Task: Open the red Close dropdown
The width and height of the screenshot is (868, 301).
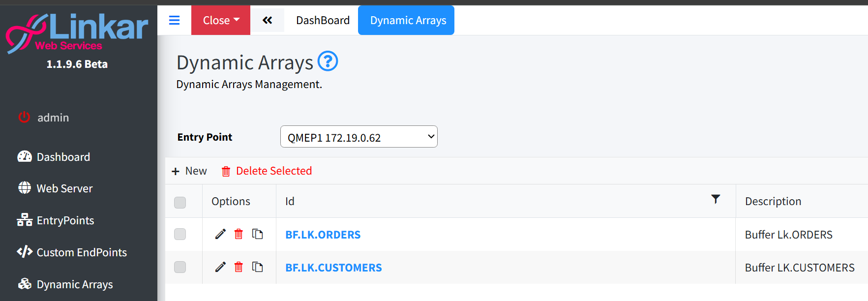Action: (x=221, y=20)
